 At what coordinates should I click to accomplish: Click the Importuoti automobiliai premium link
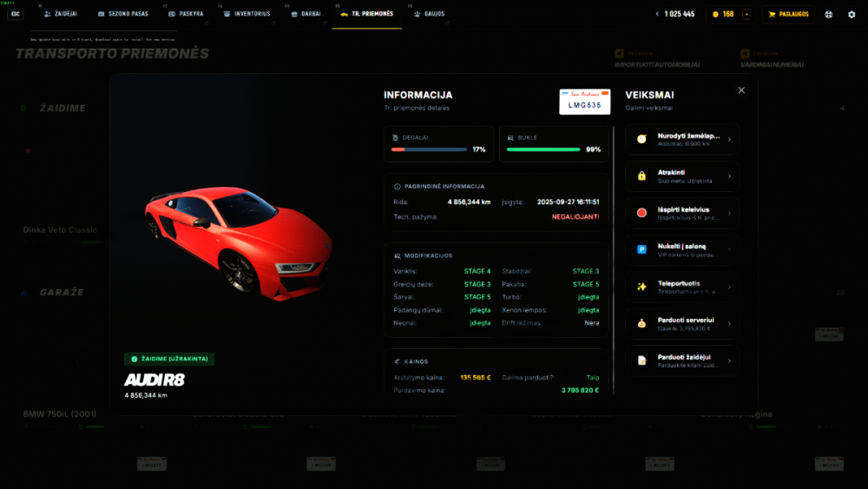point(657,65)
